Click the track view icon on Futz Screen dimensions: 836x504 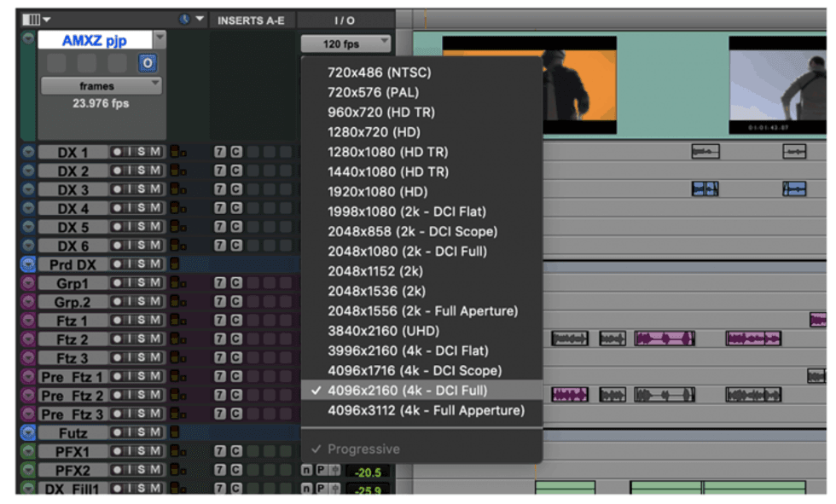174,432
